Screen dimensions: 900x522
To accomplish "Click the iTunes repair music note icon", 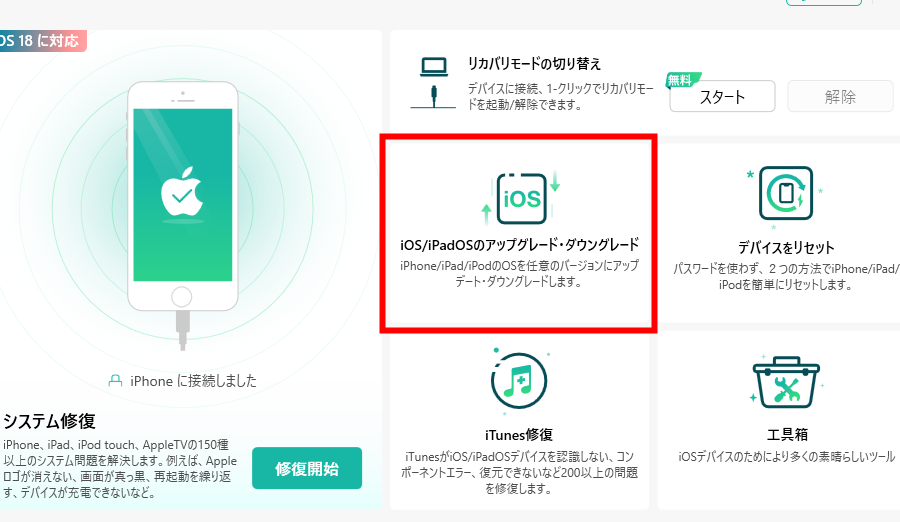I will click(x=518, y=380).
